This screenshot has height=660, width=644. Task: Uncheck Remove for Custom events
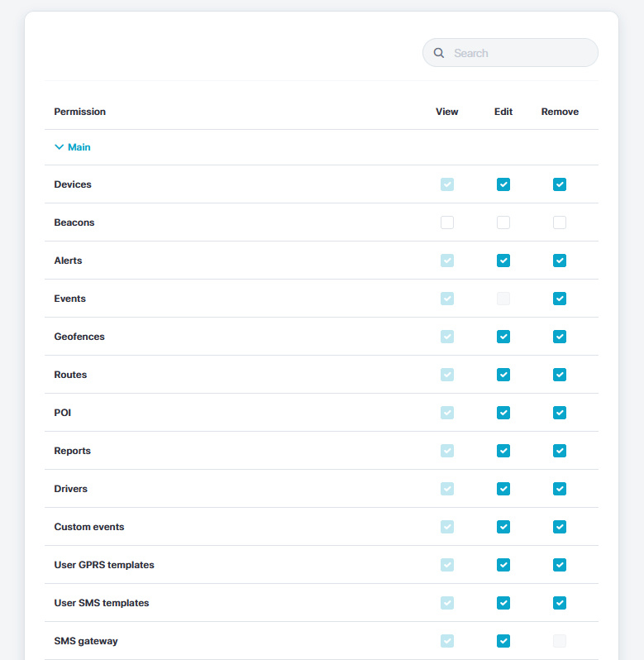(x=560, y=527)
